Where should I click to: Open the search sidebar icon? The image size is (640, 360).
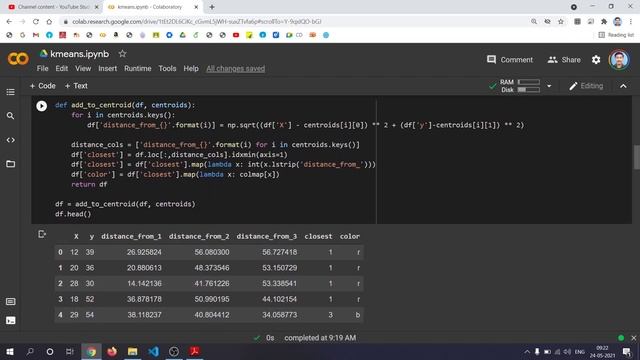(x=11, y=116)
